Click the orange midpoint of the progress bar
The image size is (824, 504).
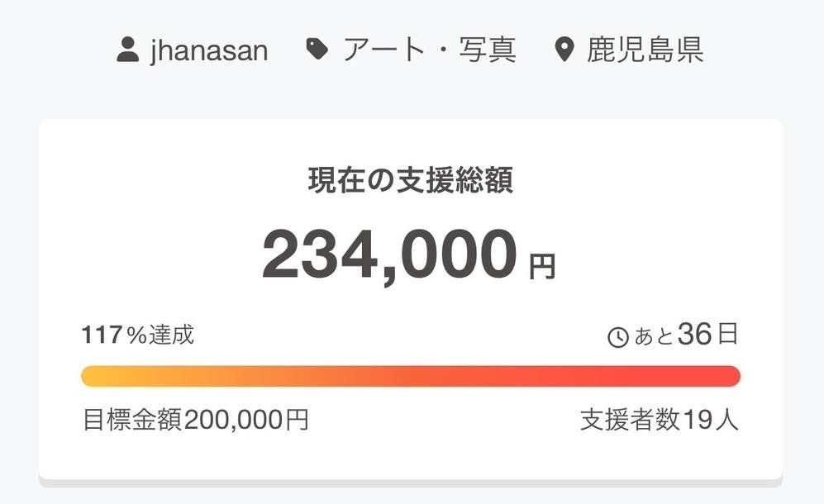click(411, 376)
